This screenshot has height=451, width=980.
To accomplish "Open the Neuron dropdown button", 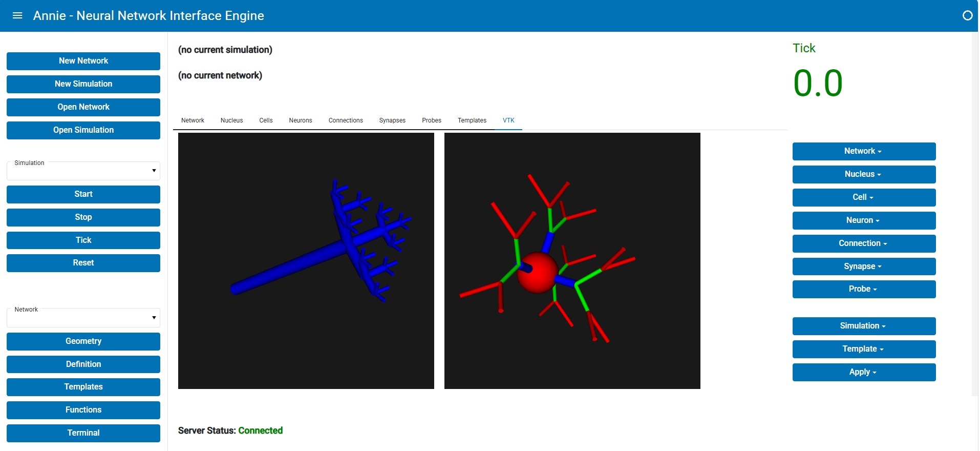I will [864, 220].
